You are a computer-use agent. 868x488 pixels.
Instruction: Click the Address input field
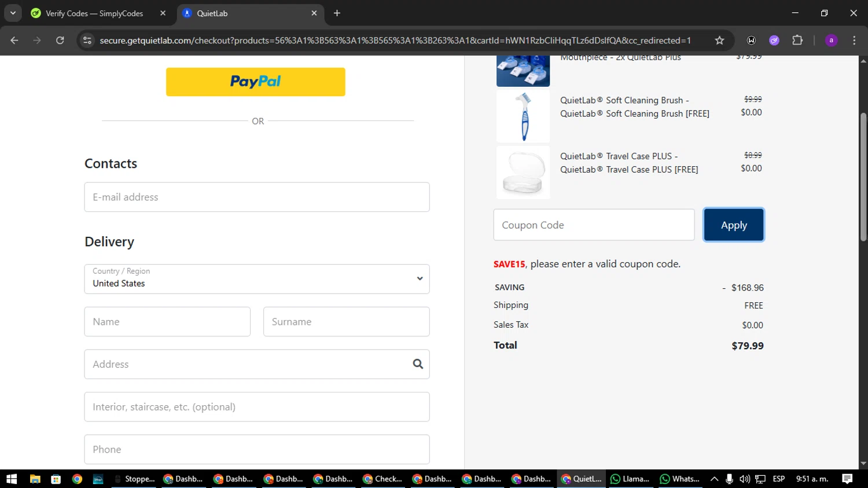pyautogui.click(x=257, y=364)
